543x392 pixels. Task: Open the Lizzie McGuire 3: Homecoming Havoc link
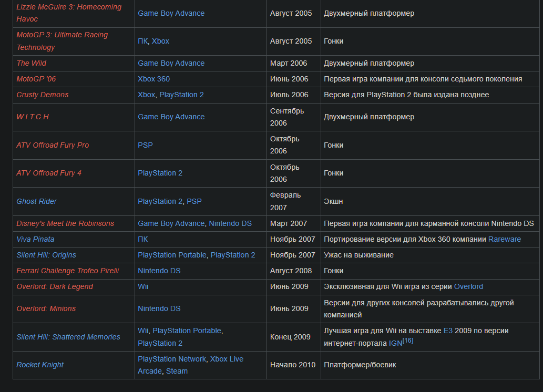click(x=69, y=13)
